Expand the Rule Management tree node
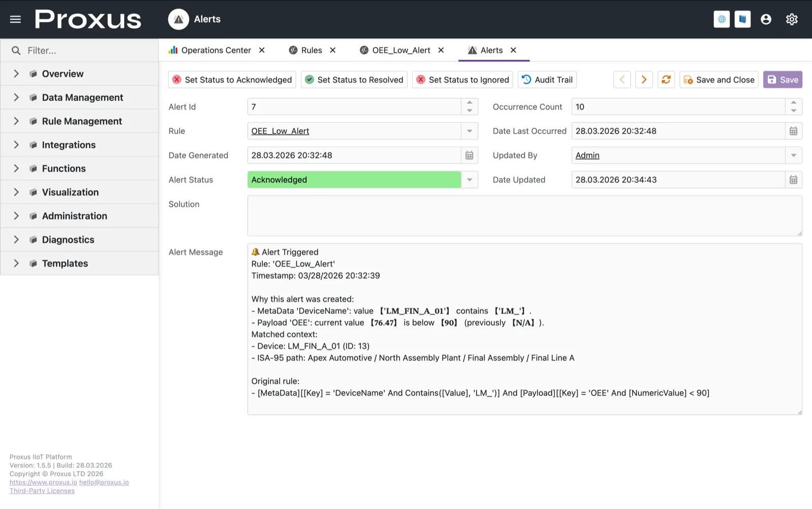Image resolution: width=812 pixels, height=509 pixels. coord(16,121)
